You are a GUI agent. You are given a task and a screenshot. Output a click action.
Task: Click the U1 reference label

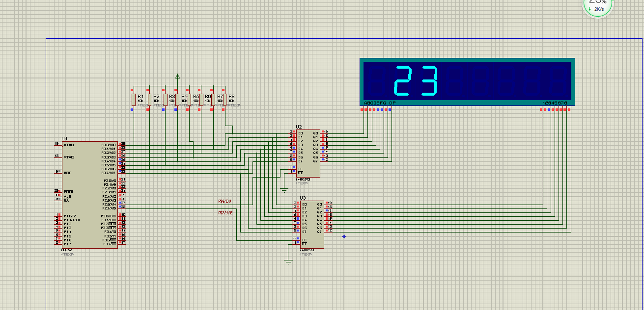pyautogui.click(x=64, y=139)
